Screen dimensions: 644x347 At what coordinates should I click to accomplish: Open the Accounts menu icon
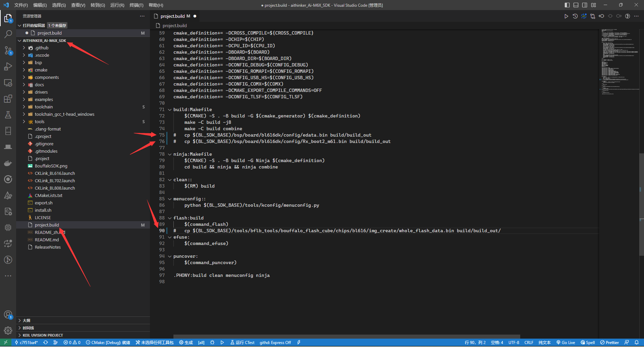[8, 315]
